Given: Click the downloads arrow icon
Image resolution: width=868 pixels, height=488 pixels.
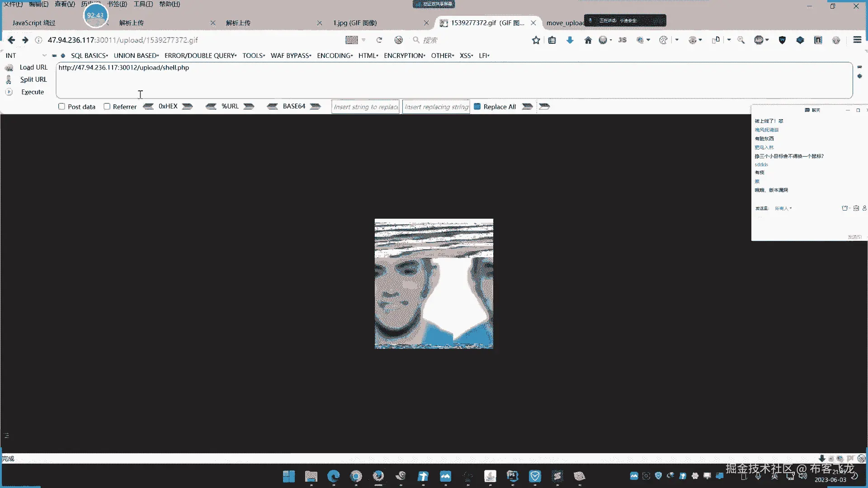Looking at the screenshot, I should tap(570, 40).
